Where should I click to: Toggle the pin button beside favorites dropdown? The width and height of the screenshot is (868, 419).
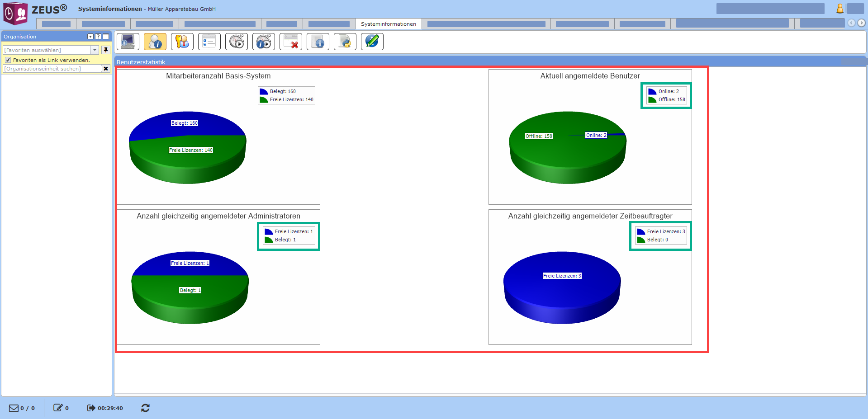tap(106, 50)
